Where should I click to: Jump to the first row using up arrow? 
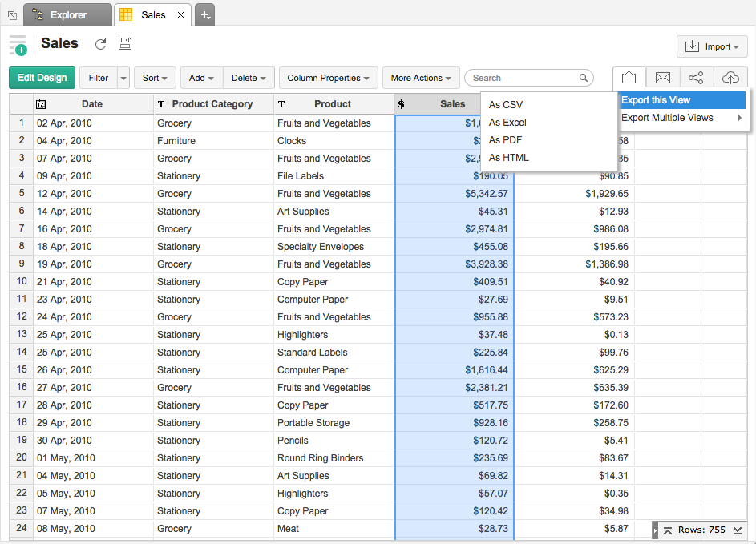tap(668, 530)
